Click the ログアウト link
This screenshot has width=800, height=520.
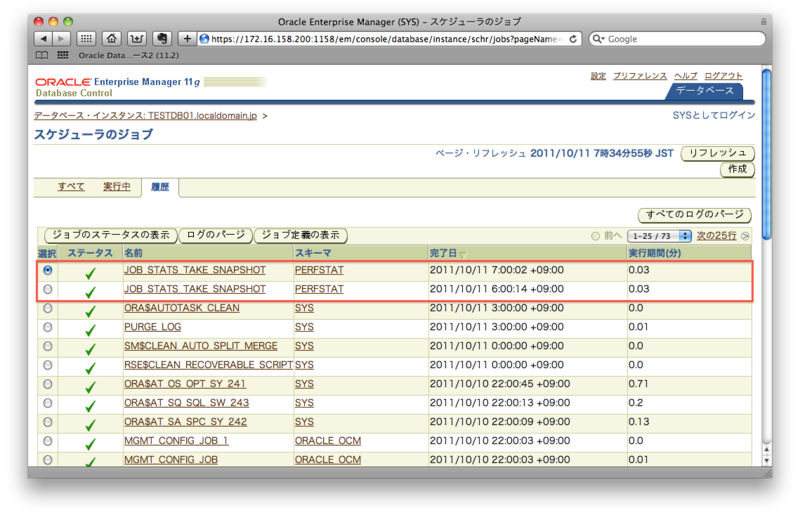723,76
